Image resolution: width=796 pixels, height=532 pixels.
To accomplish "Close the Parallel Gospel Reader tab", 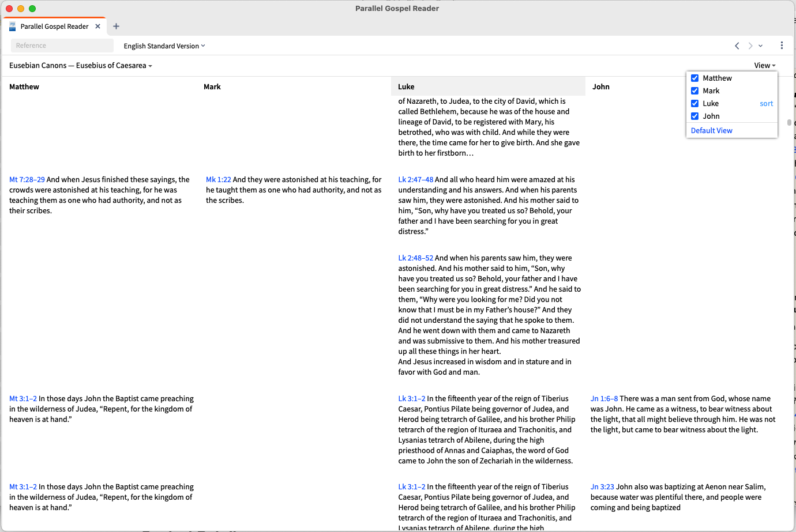I will click(97, 27).
